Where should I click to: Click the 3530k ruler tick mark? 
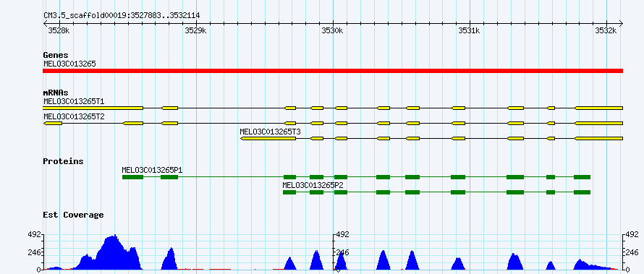(333, 23)
